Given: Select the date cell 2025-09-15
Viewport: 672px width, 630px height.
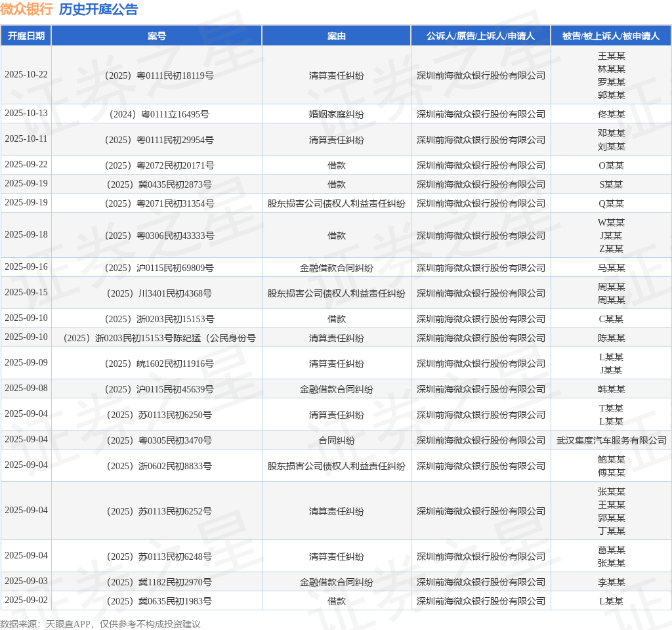Looking at the screenshot, I should pos(26,292).
